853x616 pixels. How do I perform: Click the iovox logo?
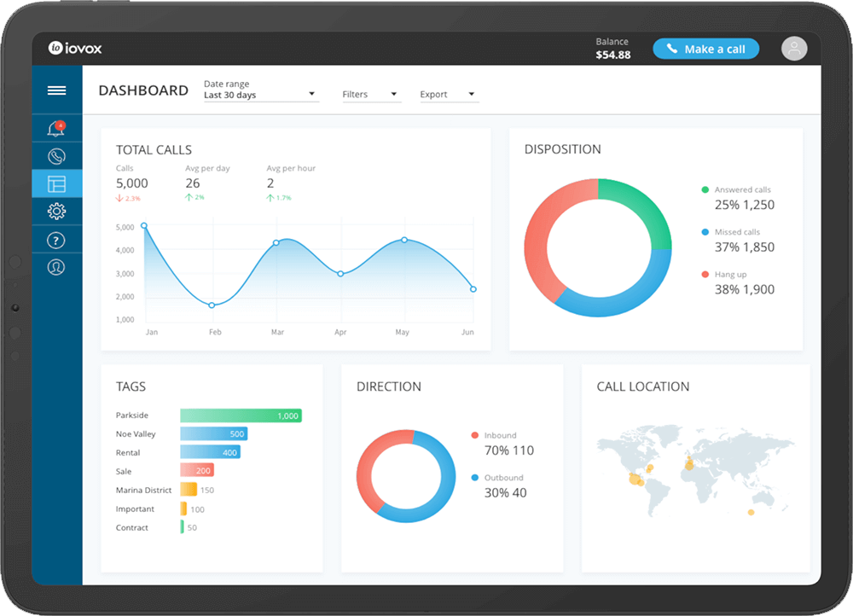click(75, 49)
